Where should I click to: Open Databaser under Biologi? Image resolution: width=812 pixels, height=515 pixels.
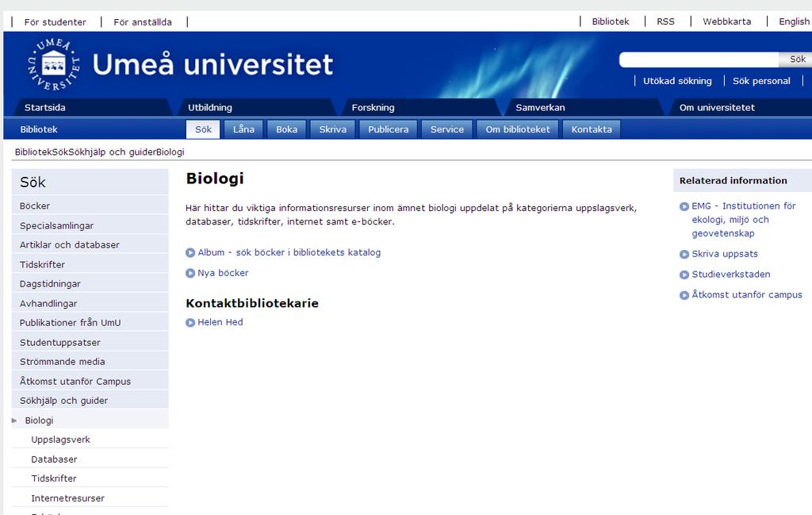click(90, 459)
